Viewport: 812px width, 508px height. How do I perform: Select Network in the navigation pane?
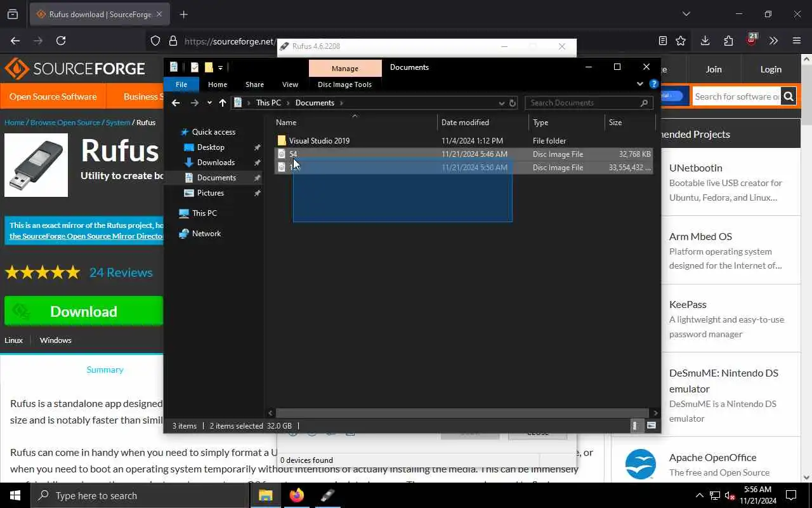206,234
